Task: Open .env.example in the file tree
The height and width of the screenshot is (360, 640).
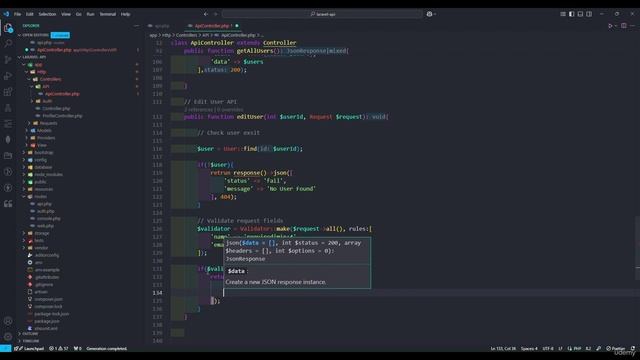Action: [x=47, y=270]
